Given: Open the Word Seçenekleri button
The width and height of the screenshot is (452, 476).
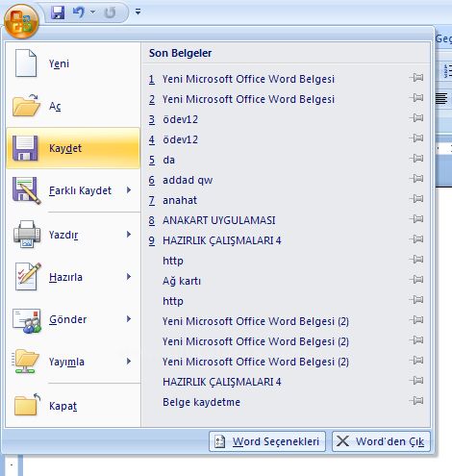Looking at the screenshot, I should [x=267, y=441].
